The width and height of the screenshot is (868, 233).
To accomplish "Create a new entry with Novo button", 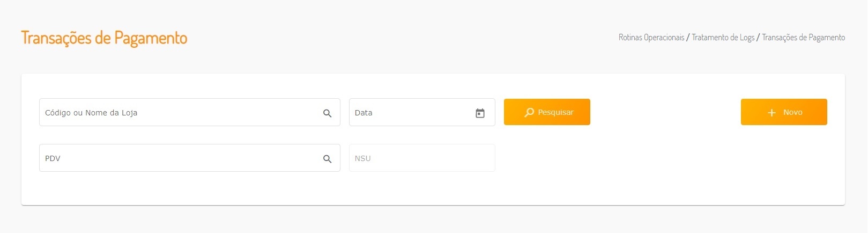I will [784, 112].
